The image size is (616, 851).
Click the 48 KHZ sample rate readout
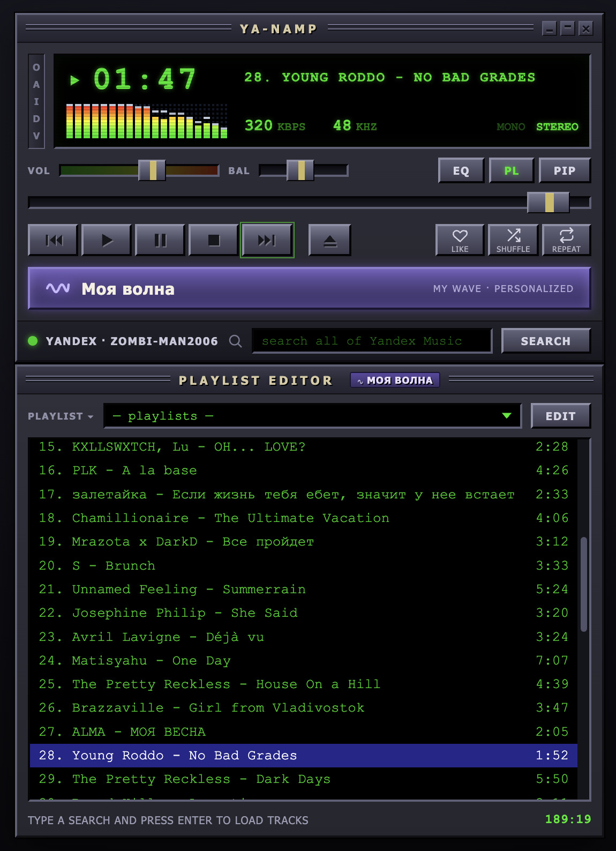pyautogui.click(x=355, y=125)
